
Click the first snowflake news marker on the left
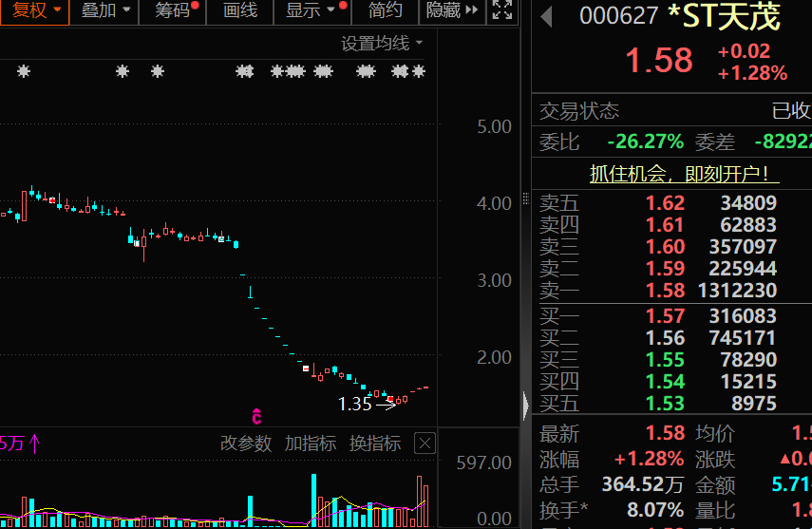click(24, 71)
